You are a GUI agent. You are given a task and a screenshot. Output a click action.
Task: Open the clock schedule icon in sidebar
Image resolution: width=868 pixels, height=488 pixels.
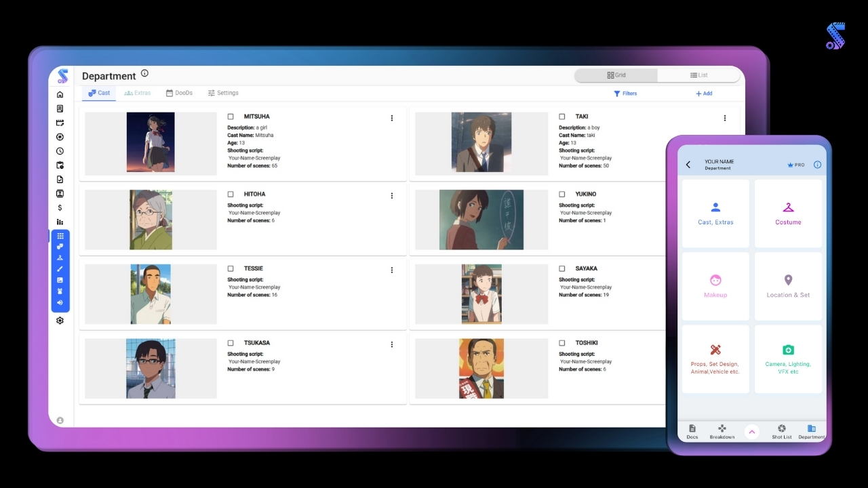tap(60, 151)
